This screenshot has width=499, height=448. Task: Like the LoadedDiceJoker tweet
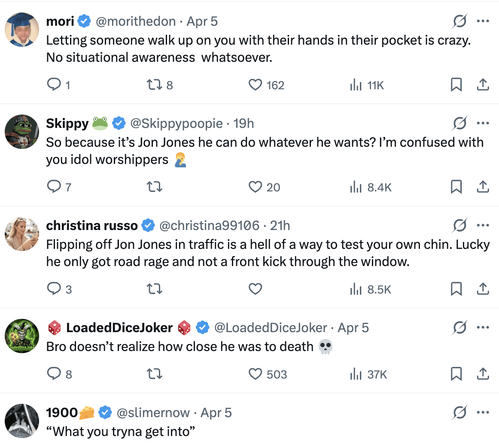[x=256, y=374]
